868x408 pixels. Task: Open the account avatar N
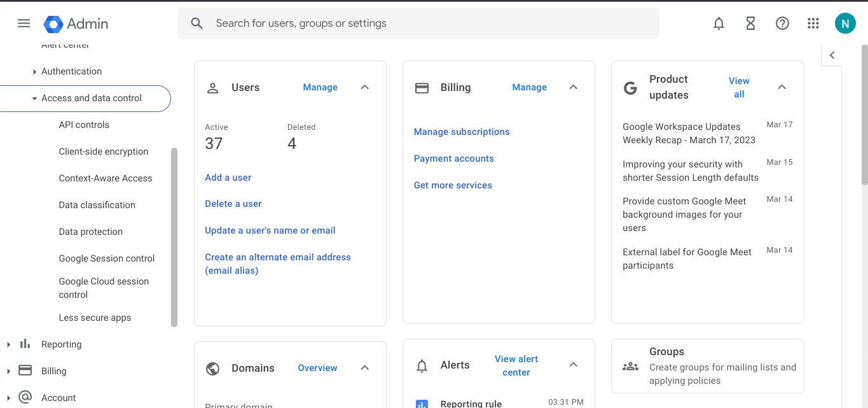tap(845, 24)
